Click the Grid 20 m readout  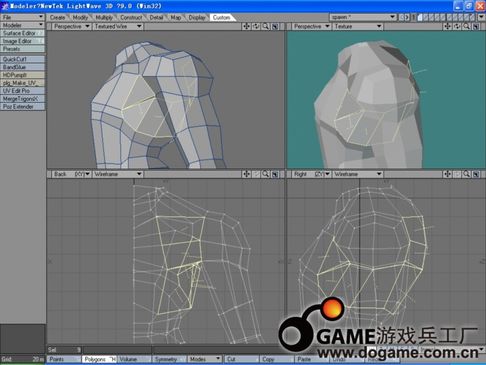[22, 359]
